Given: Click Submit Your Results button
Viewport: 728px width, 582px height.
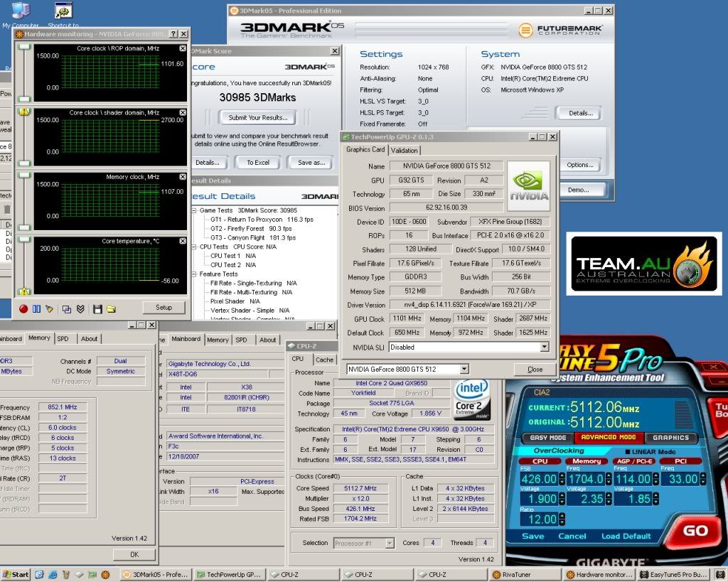Looking at the screenshot, I should tap(258, 117).
